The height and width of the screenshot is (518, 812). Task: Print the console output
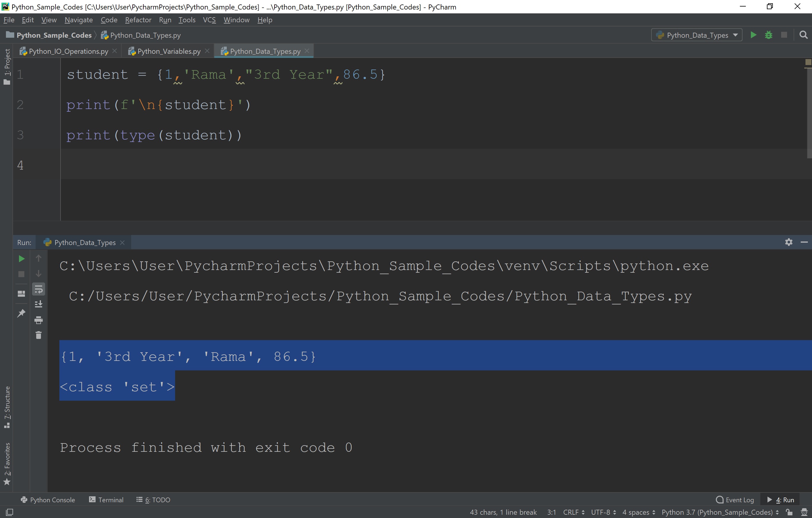(39, 320)
